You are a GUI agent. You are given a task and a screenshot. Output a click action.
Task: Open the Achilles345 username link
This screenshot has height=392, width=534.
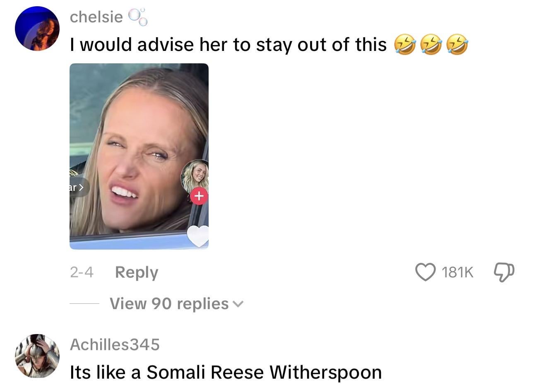[115, 344]
